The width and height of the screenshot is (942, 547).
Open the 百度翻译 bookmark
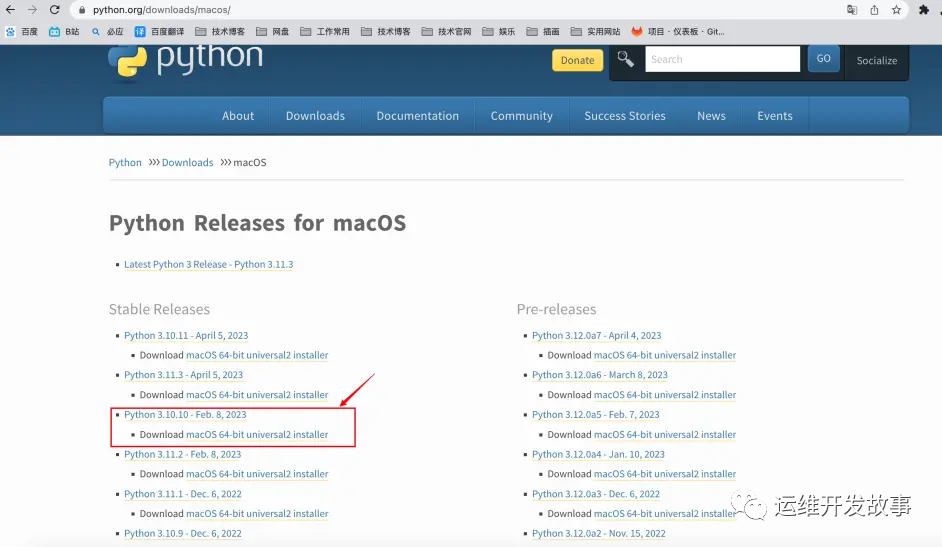click(x=159, y=31)
